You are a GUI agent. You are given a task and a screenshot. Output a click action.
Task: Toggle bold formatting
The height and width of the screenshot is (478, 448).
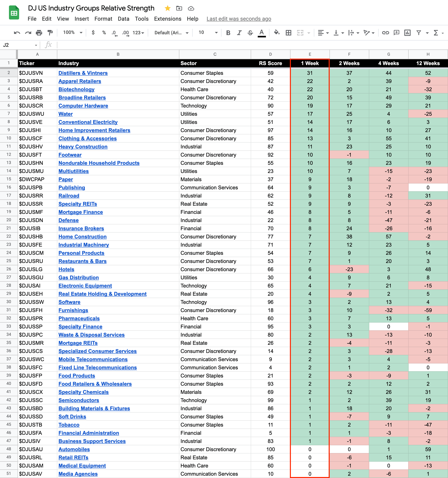coord(228,33)
